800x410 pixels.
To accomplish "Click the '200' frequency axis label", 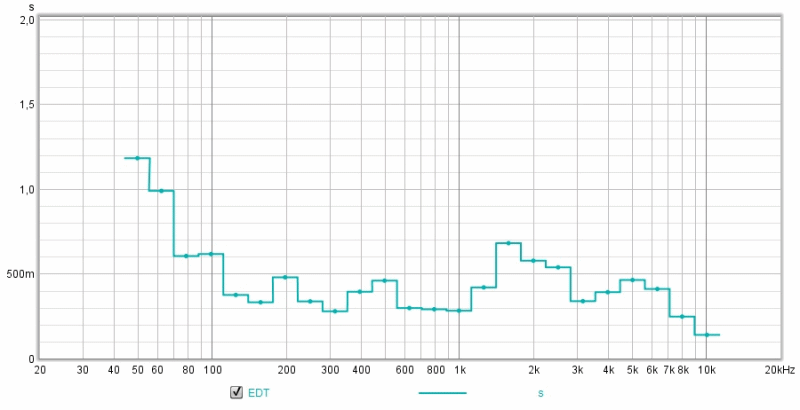I will pyautogui.click(x=287, y=370).
